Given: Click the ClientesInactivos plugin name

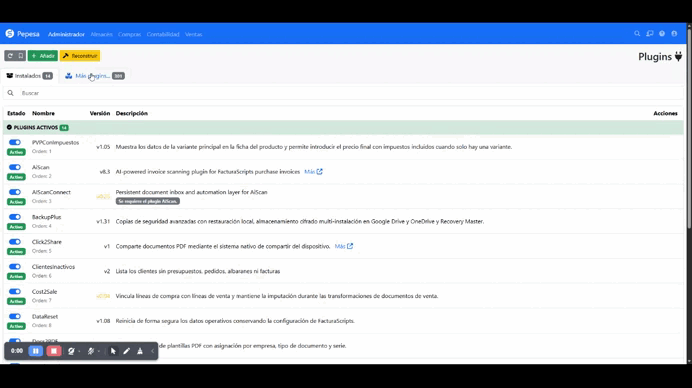Looking at the screenshot, I should pyautogui.click(x=53, y=267).
